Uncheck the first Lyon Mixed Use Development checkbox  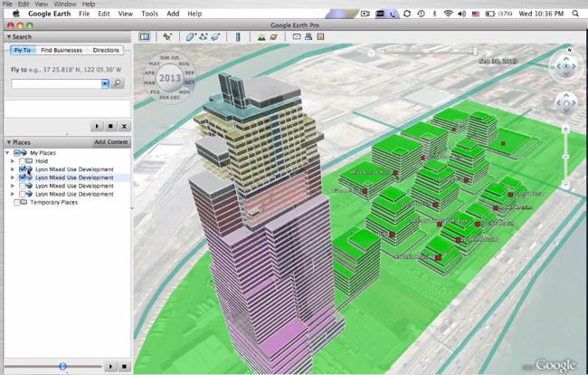(22, 169)
